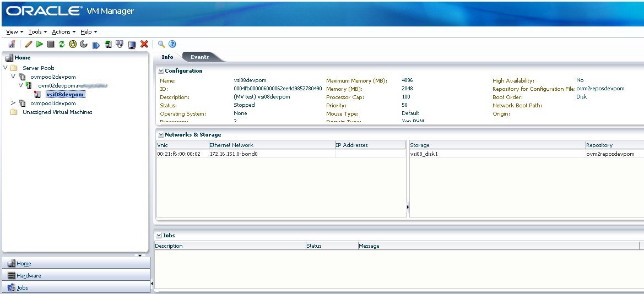Open the Hardware navigation panel button
Screen dimensions: 644x294
[x=76, y=275]
